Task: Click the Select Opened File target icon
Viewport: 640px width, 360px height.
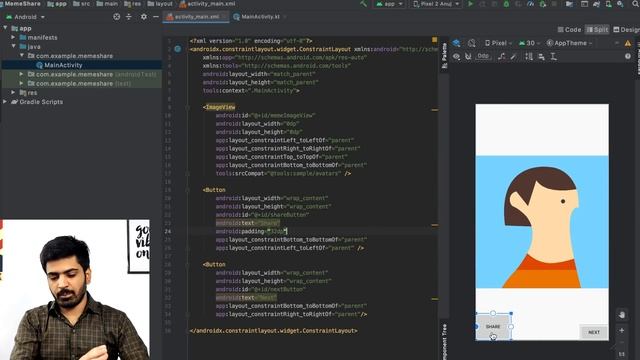Action: (x=117, y=17)
